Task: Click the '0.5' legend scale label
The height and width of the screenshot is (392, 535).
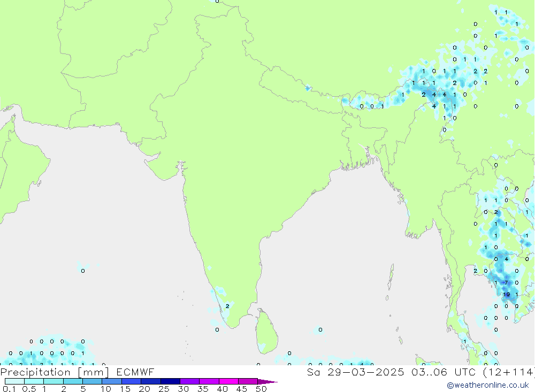Action: [x=29, y=389]
